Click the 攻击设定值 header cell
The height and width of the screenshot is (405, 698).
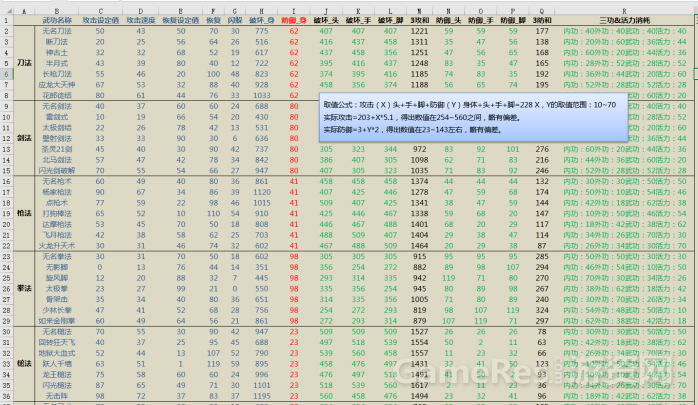coord(101,20)
